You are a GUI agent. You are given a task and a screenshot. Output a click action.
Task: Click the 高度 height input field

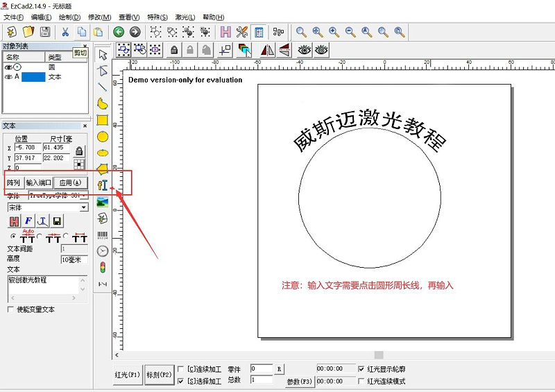[74, 259]
